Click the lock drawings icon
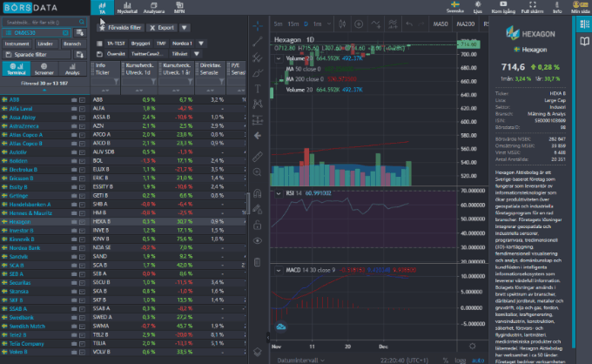Screen dimensions: 592x364 point(258,225)
